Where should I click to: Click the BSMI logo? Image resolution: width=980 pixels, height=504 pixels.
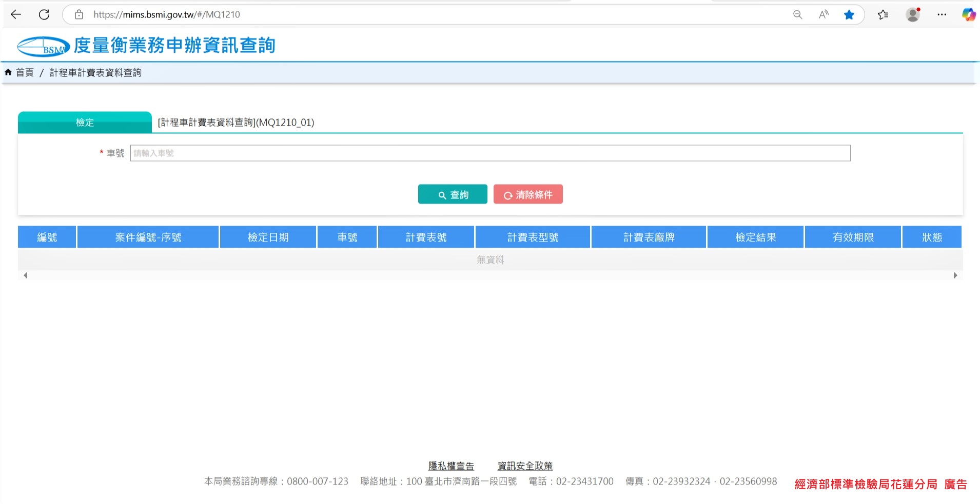43,46
